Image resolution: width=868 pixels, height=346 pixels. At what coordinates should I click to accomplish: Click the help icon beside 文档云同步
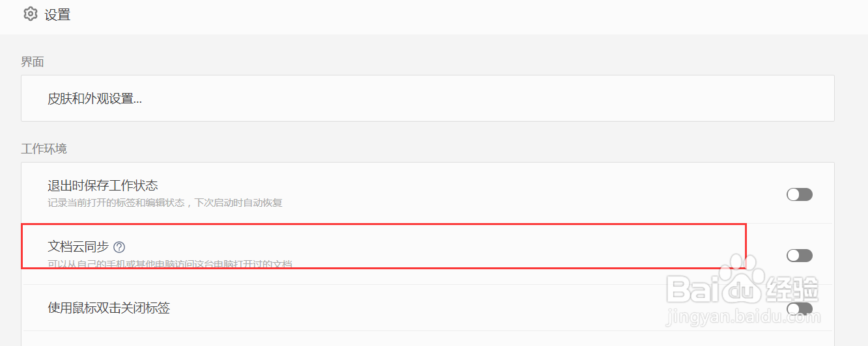pos(119,247)
